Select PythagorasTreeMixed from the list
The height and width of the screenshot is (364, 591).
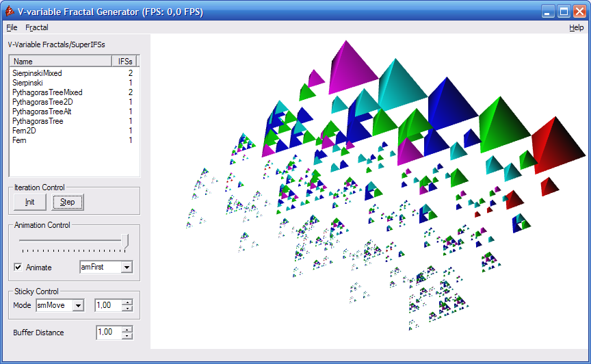(47, 92)
